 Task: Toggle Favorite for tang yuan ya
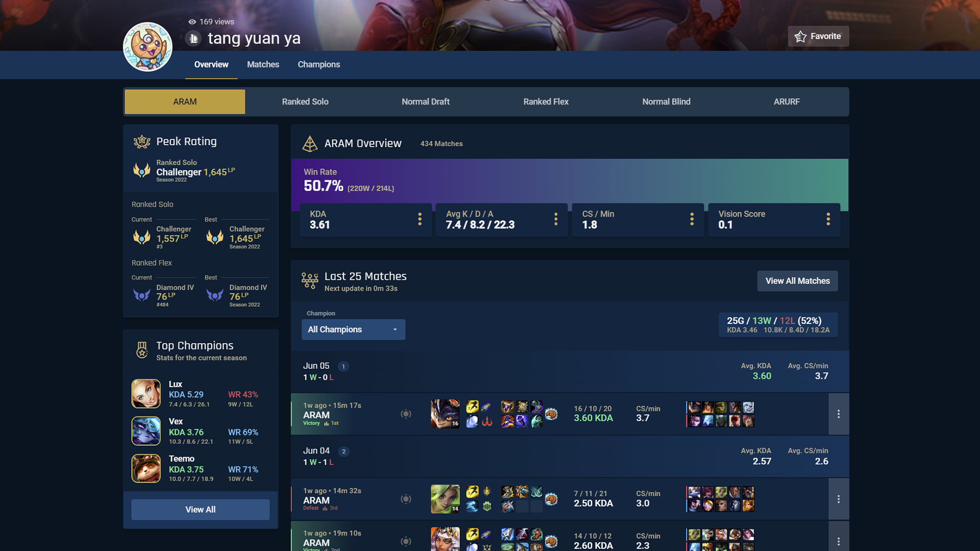pyautogui.click(x=819, y=36)
